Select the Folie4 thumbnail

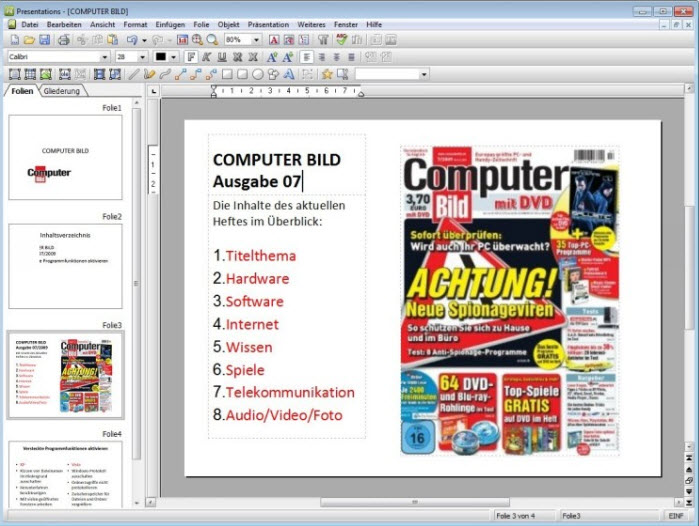pyautogui.click(x=65, y=474)
